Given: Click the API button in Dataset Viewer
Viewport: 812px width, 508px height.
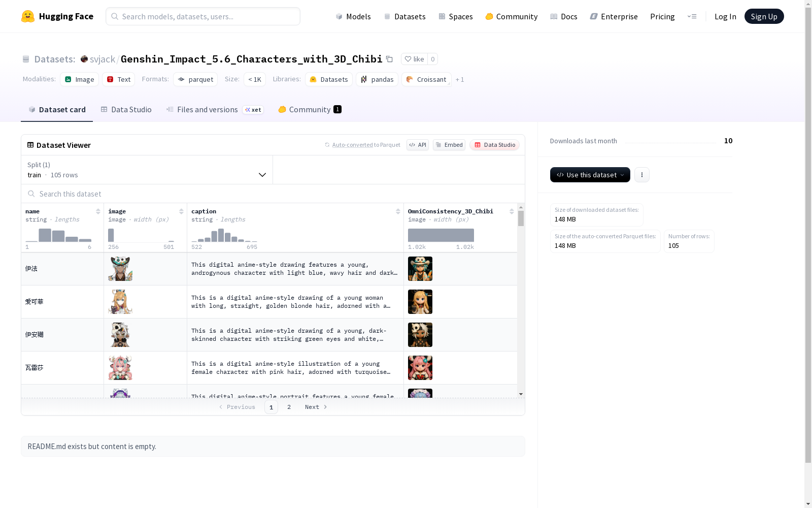Looking at the screenshot, I should point(418,145).
